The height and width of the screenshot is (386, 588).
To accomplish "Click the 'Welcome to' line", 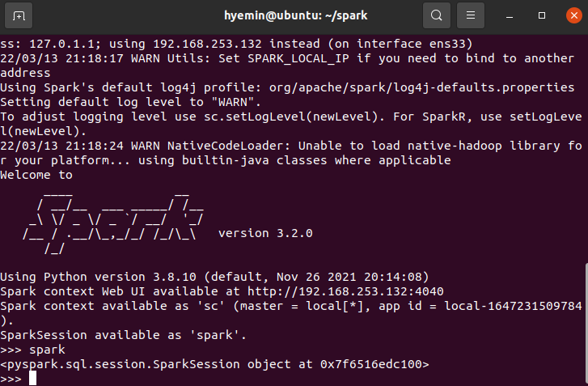I will (x=36, y=175).
